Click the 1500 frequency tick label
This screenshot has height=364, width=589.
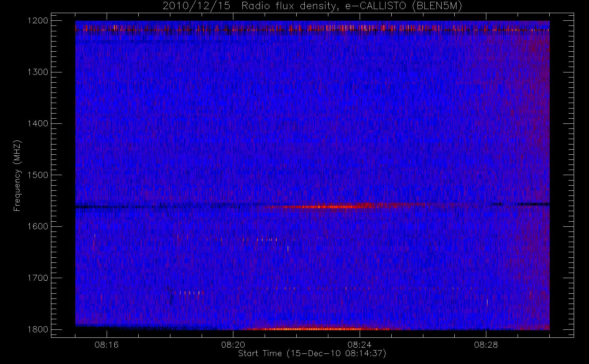pos(38,175)
